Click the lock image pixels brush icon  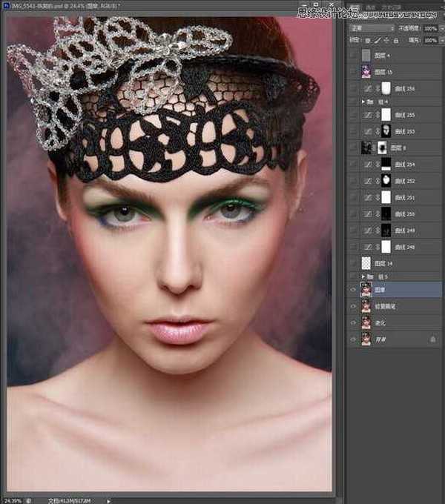[378, 39]
